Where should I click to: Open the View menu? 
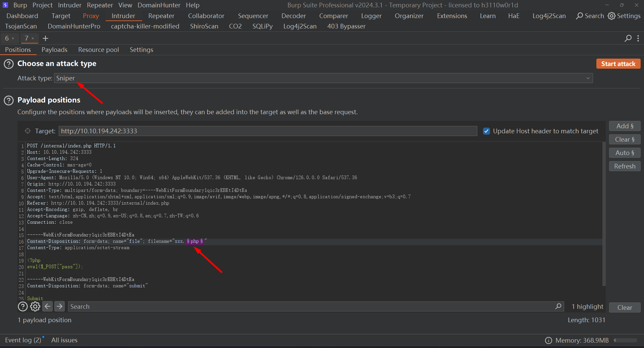pos(125,5)
